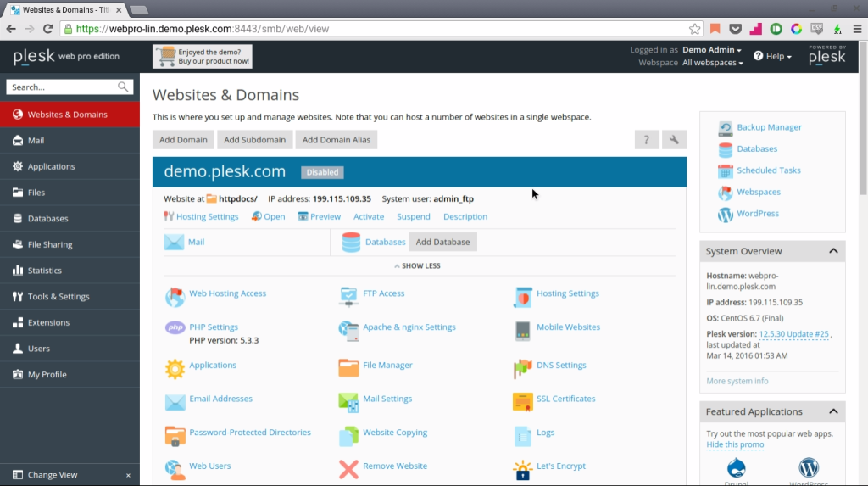Click the File Manager folder icon

tap(348, 366)
